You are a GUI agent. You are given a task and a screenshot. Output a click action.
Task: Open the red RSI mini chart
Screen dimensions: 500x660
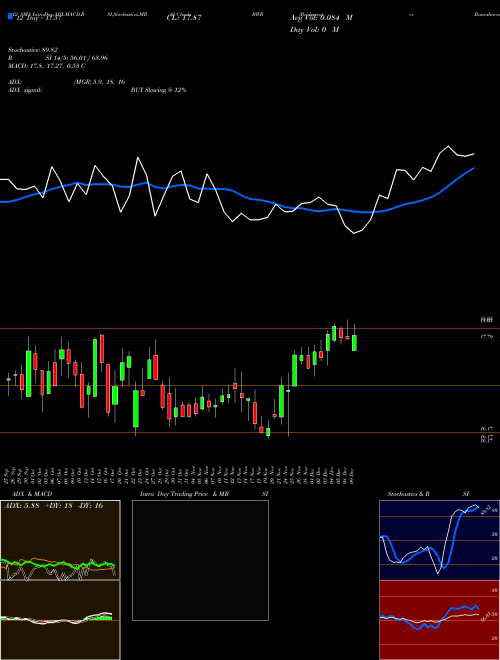[439, 620]
